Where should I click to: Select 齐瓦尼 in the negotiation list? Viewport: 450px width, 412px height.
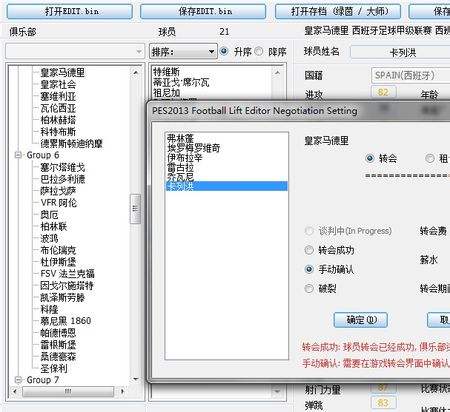point(180,177)
